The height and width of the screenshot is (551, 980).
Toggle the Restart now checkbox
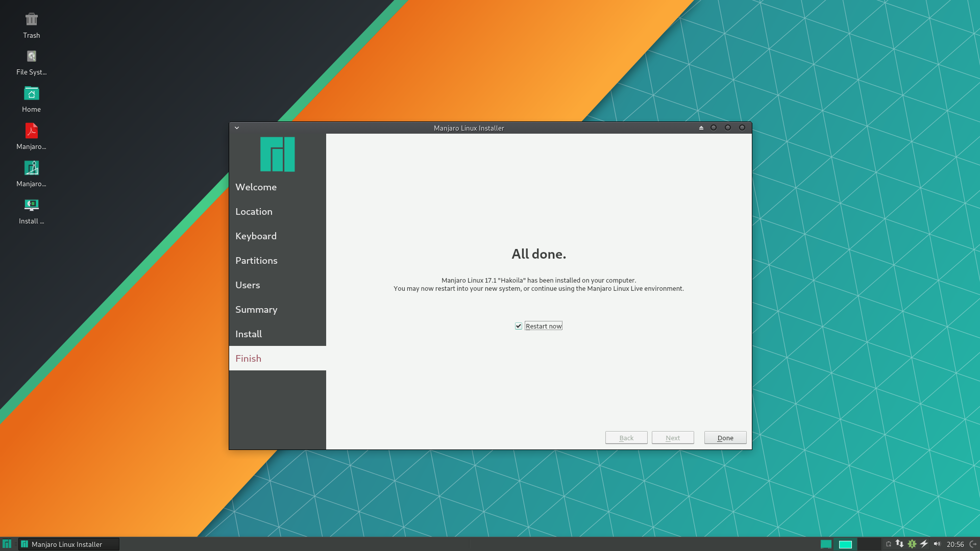pos(519,326)
